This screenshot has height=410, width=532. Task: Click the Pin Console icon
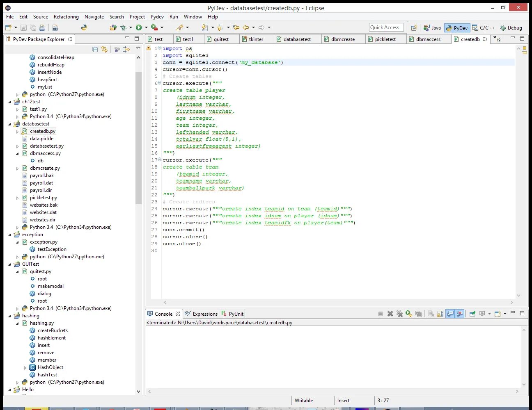coord(472,314)
